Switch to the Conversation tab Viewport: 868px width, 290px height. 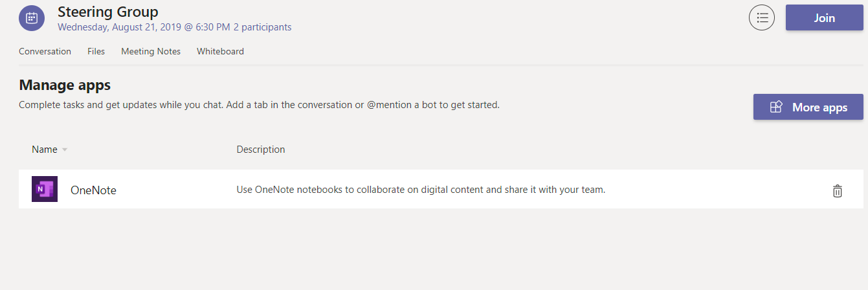tap(45, 51)
